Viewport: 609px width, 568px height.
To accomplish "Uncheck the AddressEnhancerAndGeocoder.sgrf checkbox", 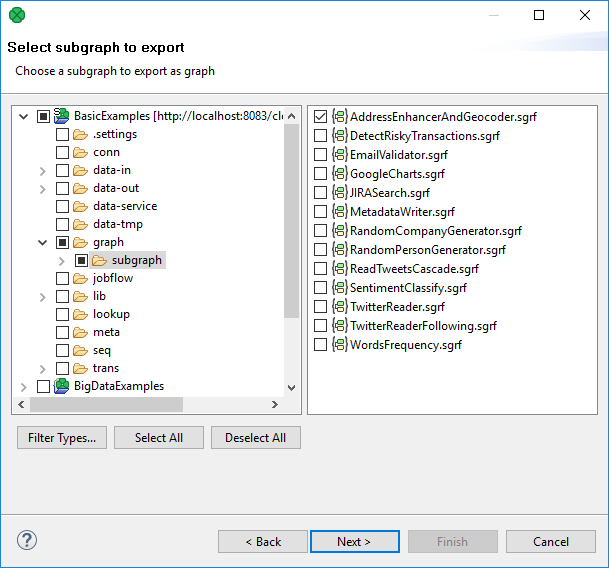I will pyautogui.click(x=320, y=117).
